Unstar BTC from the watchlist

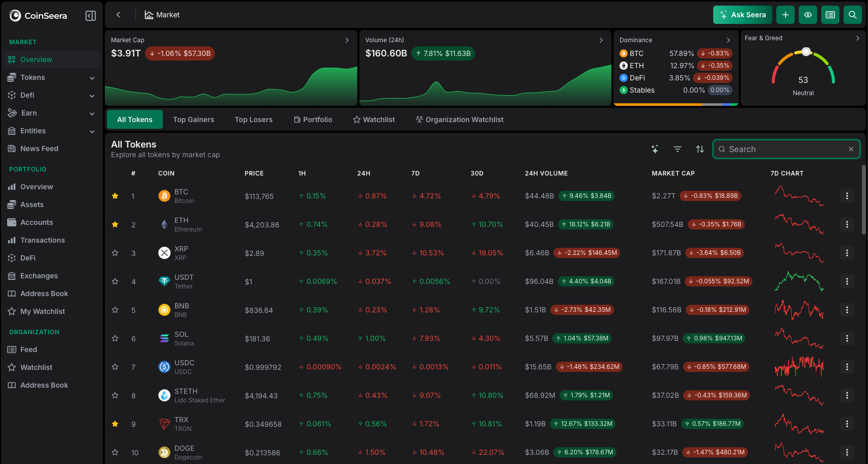[x=115, y=196]
